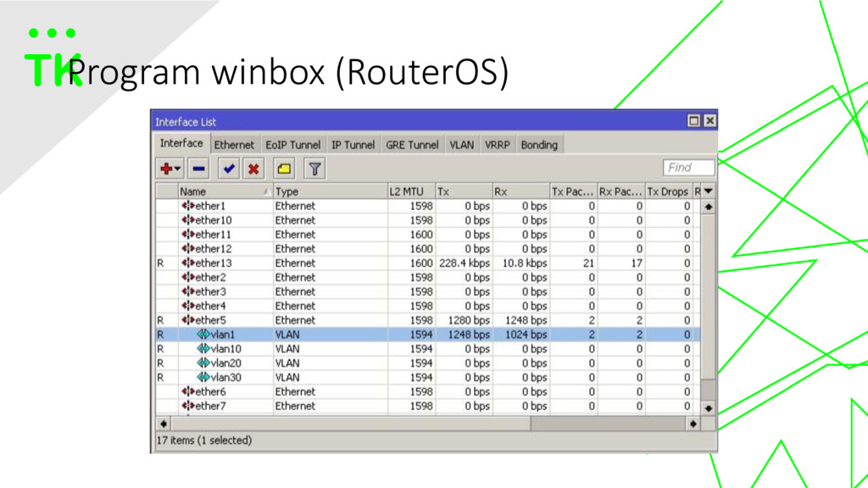This screenshot has height=488, width=868.
Task: Click the Rx Pac... column header
Action: (621, 191)
